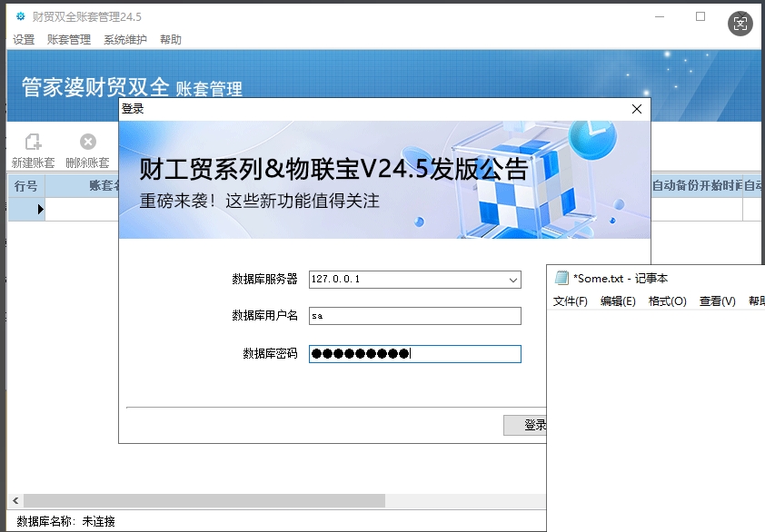Image resolution: width=765 pixels, height=532 pixels.
Task: Click the app gear icon in title bar
Action: click(x=21, y=16)
